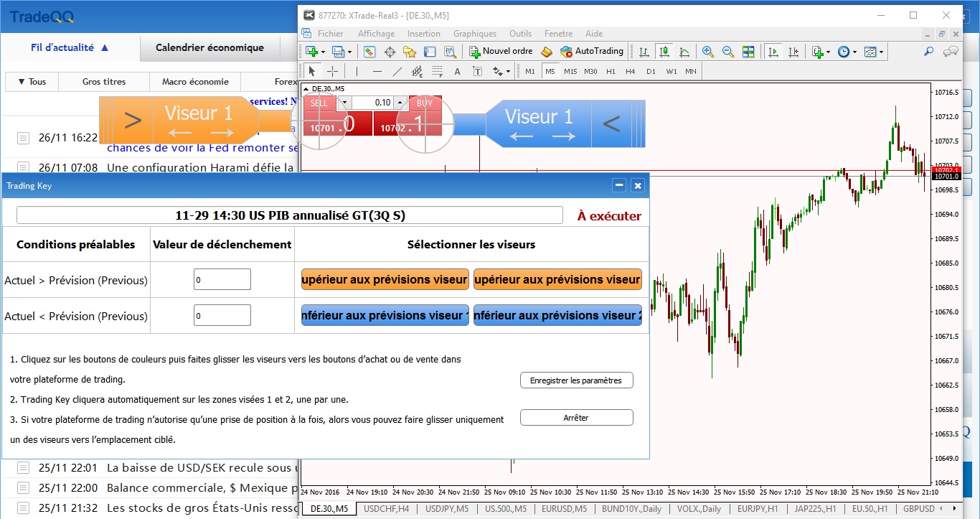Expand the Periods dropdown arrow

tap(855, 52)
